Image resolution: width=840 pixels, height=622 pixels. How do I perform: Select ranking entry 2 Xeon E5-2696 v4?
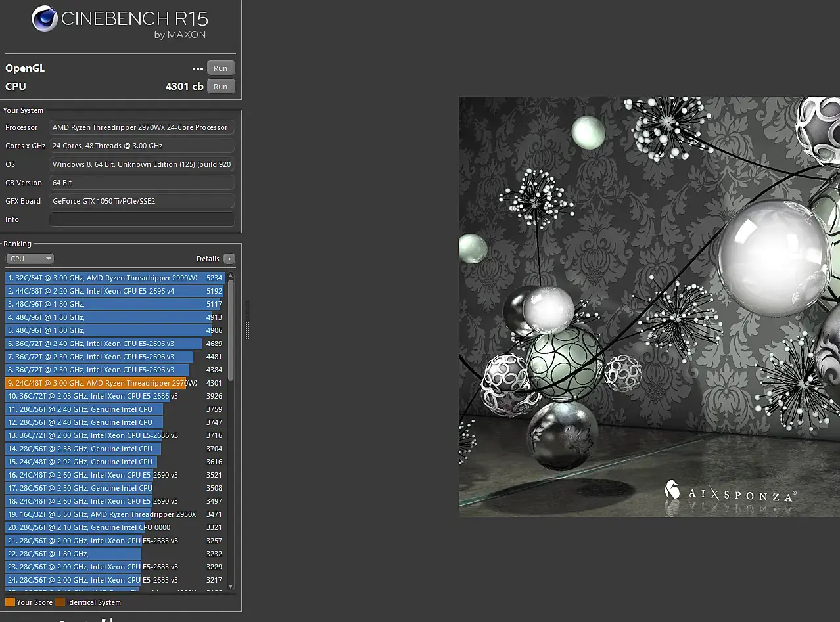pos(116,291)
